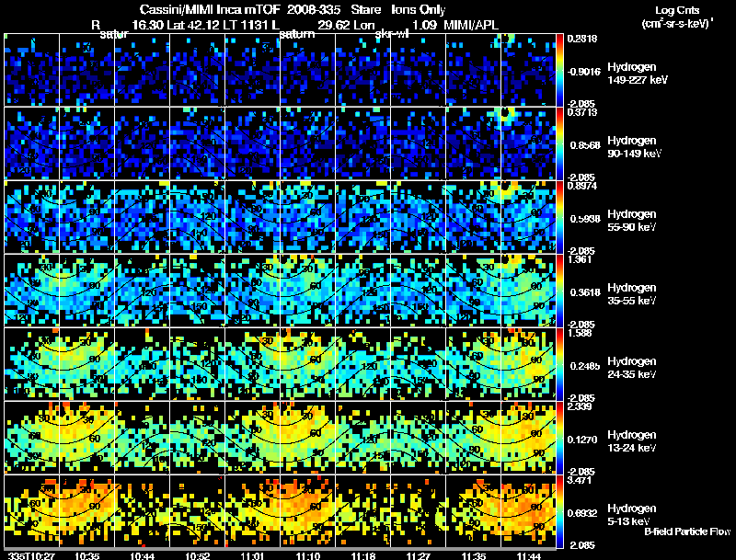Select the 55-90 keV image panel at 11:18
The image size is (736, 560).
point(362,217)
